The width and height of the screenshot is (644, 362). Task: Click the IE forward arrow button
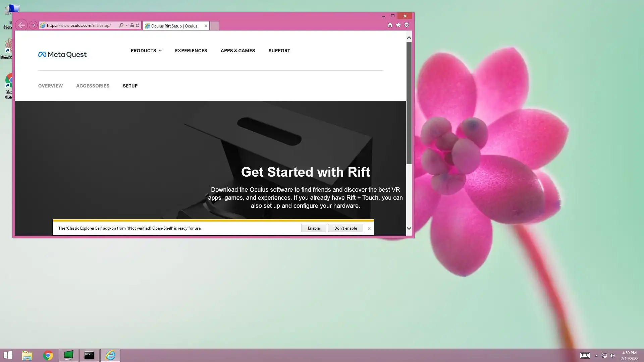[33, 25]
